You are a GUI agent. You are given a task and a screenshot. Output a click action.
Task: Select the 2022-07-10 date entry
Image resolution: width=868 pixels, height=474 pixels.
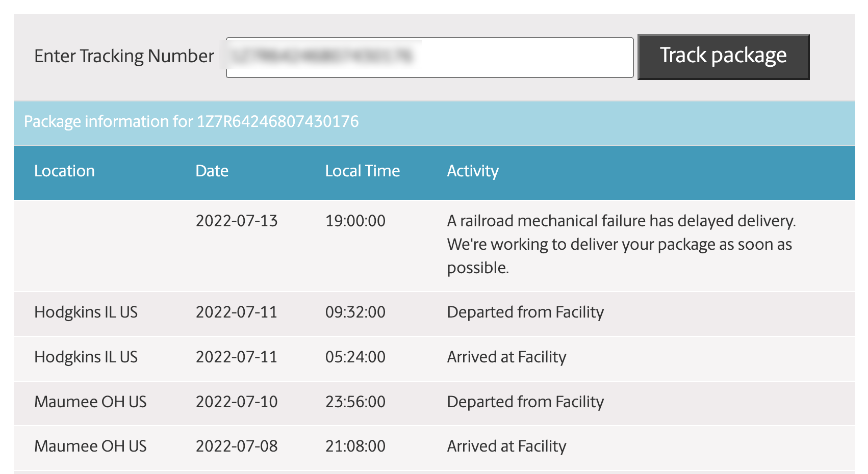236,402
